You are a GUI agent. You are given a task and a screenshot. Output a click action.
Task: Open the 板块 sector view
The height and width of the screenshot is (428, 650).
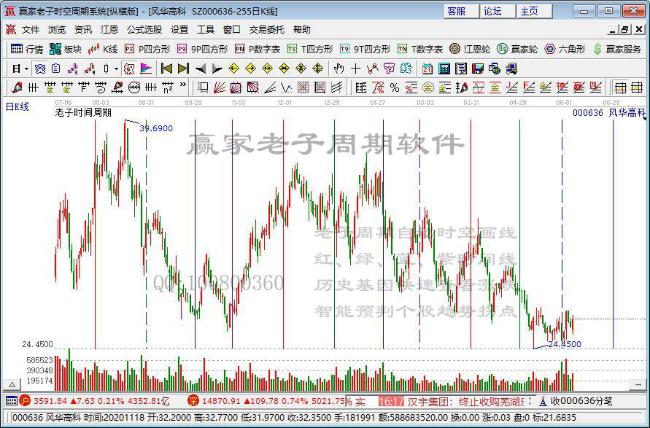[x=65, y=49]
